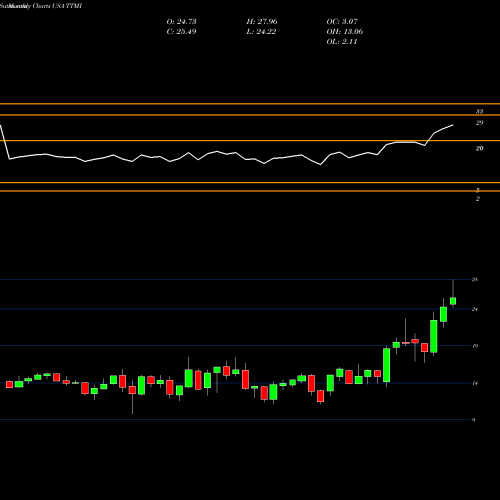Click the OH: 13.06 reading
The image size is (500, 500).
345,31
